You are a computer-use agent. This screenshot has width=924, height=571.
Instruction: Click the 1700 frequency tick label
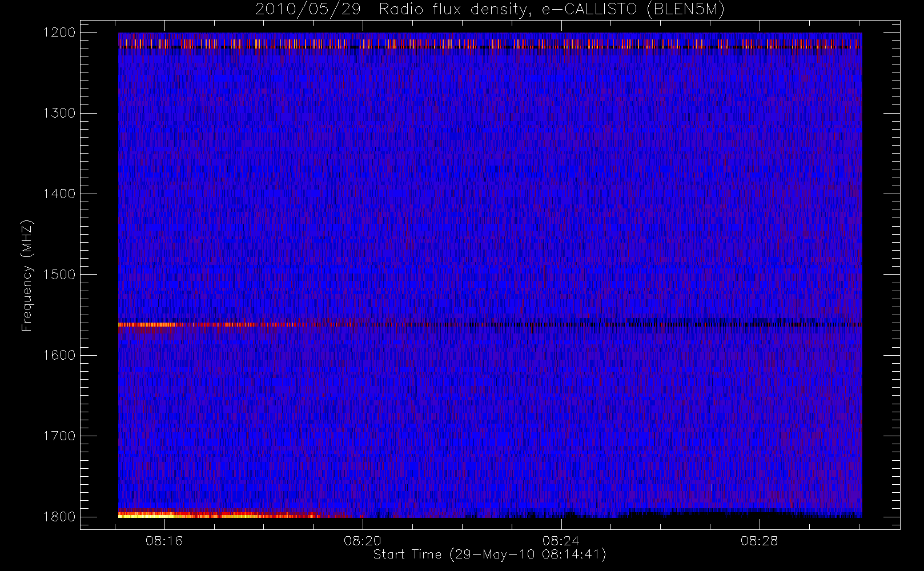point(59,436)
